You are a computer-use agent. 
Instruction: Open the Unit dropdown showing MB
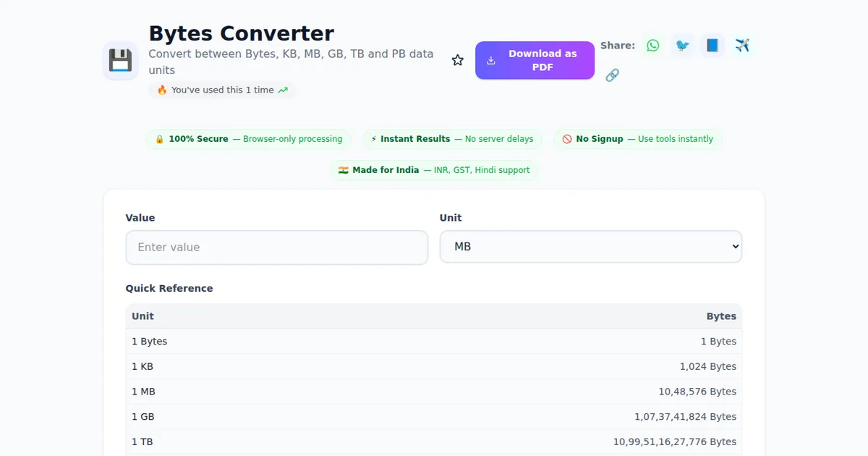point(590,247)
